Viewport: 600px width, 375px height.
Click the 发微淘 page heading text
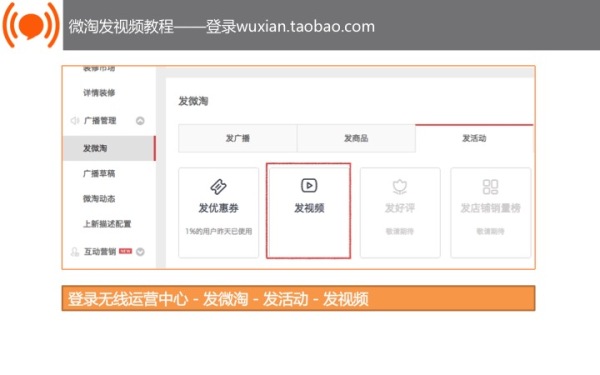[193, 101]
